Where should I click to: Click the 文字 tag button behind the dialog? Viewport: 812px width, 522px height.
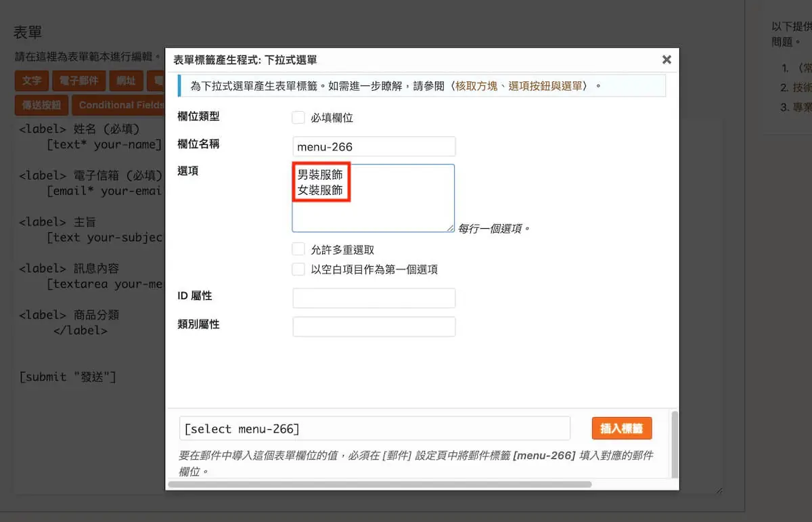pos(32,81)
